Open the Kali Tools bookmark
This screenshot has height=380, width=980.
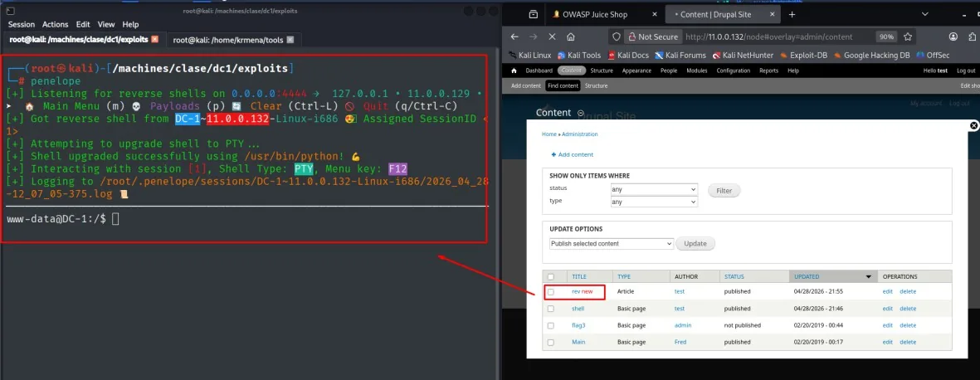point(578,55)
